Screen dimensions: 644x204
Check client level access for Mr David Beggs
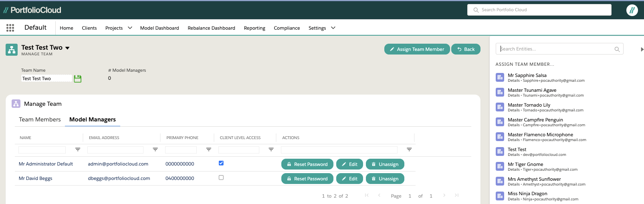[x=221, y=178]
